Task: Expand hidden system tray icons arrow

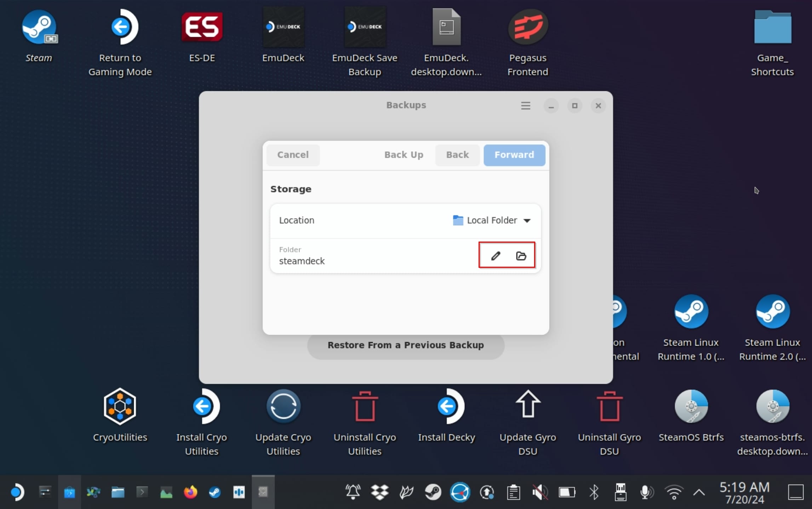Action: (x=699, y=492)
